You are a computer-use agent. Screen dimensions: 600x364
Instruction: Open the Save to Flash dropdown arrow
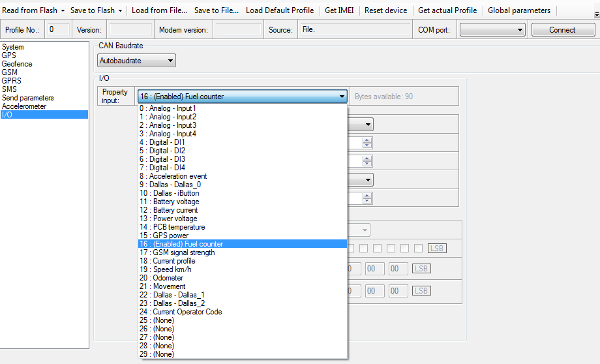[x=121, y=10]
